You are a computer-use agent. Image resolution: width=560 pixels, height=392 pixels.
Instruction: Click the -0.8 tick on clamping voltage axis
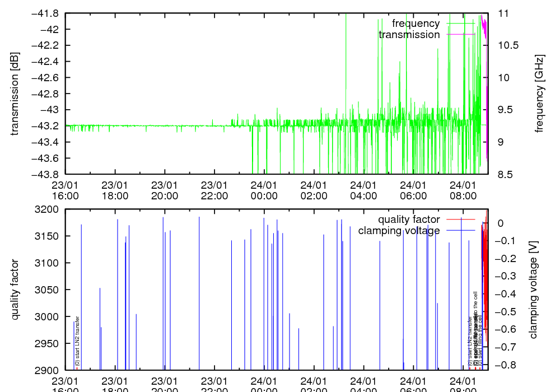[507, 365]
